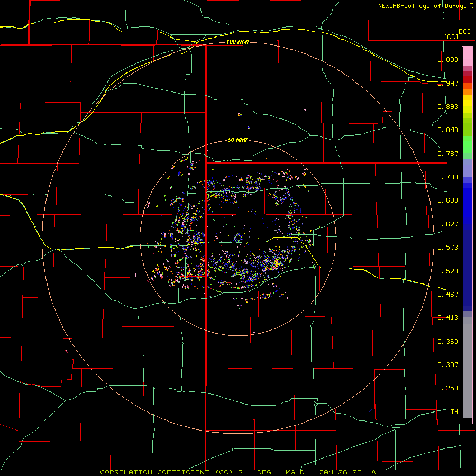Pick the pink swatch atop color bar
This screenshot has height=476, width=476.
(x=467, y=57)
